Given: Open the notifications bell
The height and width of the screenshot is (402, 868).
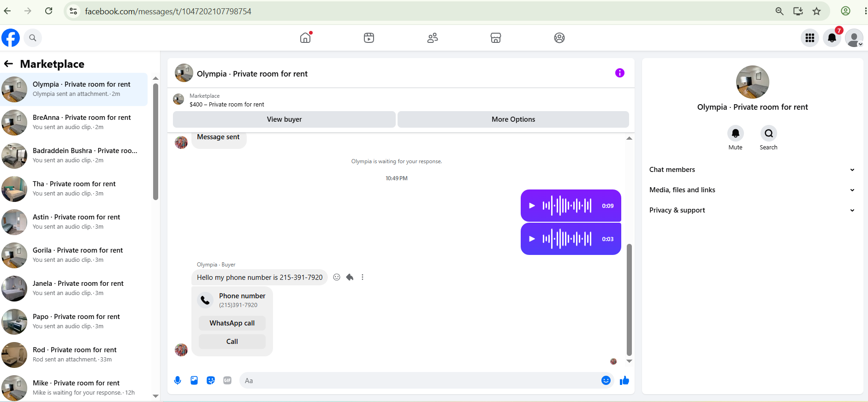Looking at the screenshot, I should pos(832,38).
